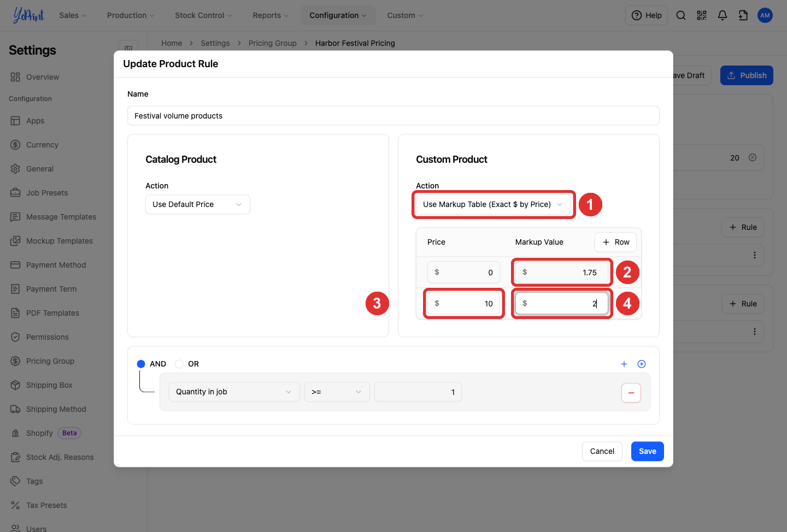787x532 pixels.
Task: Expand the Reports menu
Action: click(x=271, y=15)
